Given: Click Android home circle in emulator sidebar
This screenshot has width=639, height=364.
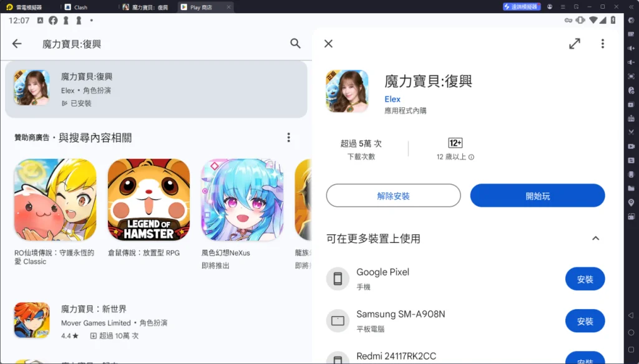Looking at the screenshot, I should coord(631,333).
